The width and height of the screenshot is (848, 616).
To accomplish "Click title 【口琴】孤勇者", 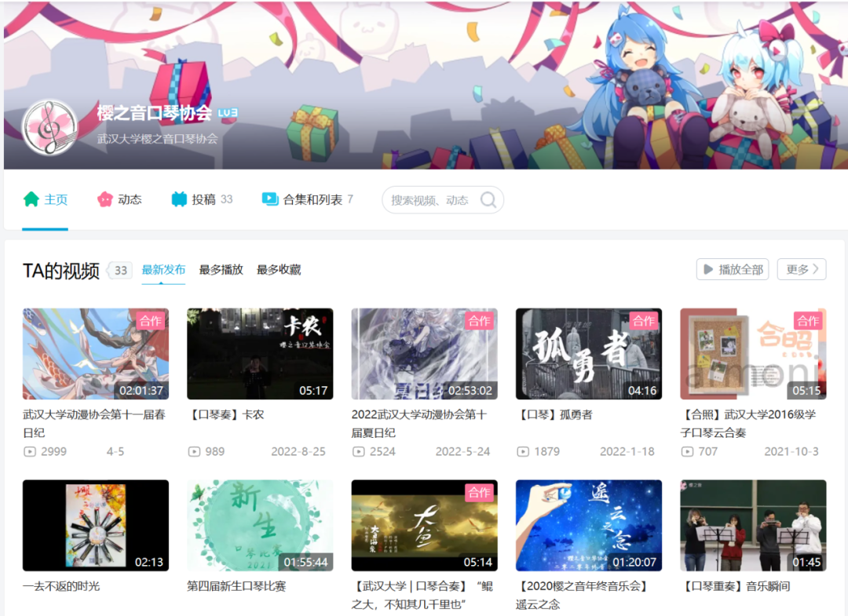I will tap(554, 414).
